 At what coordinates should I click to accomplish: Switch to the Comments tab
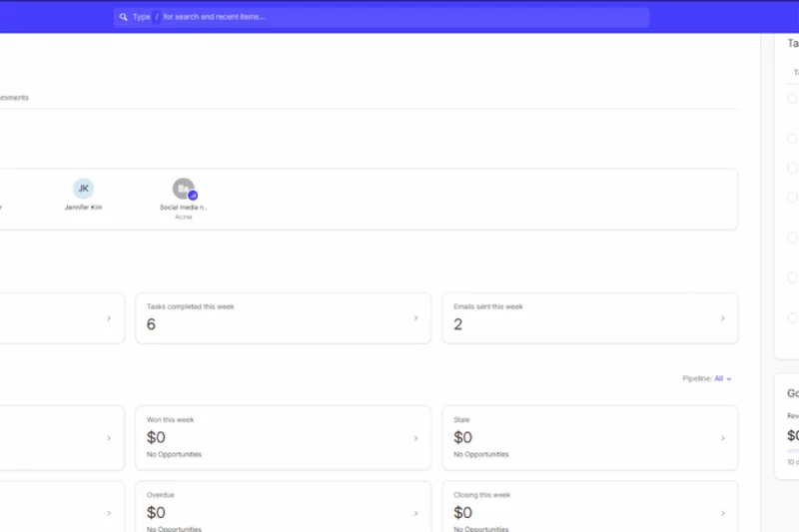pos(14,98)
